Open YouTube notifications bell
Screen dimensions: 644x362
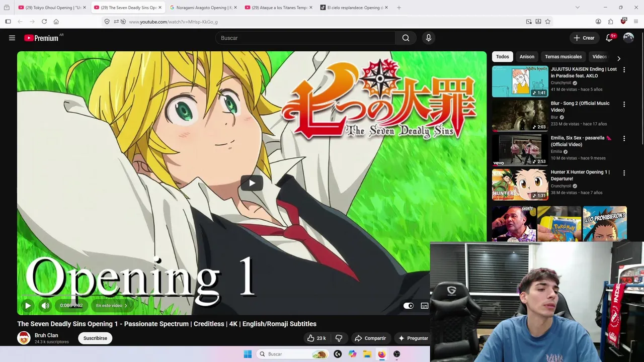point(609,38)
